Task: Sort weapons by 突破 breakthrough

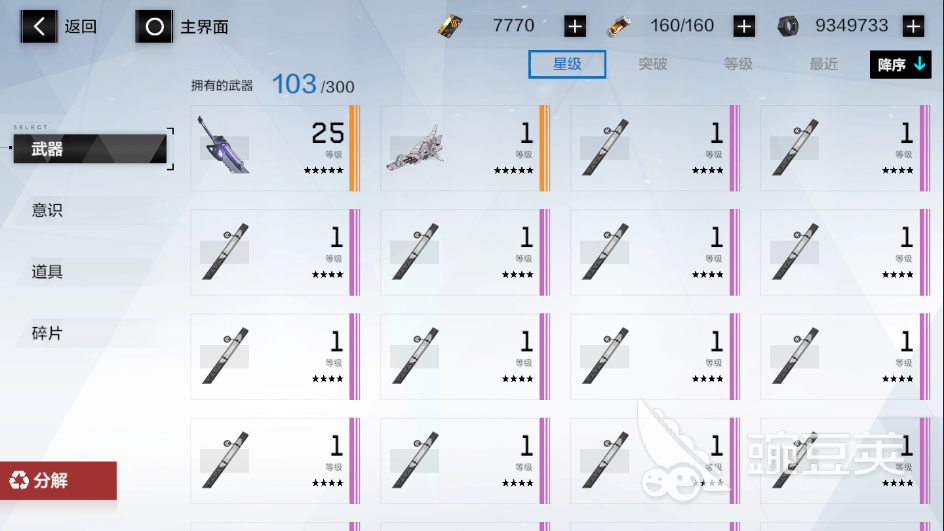Action: [x=653, y=64]
